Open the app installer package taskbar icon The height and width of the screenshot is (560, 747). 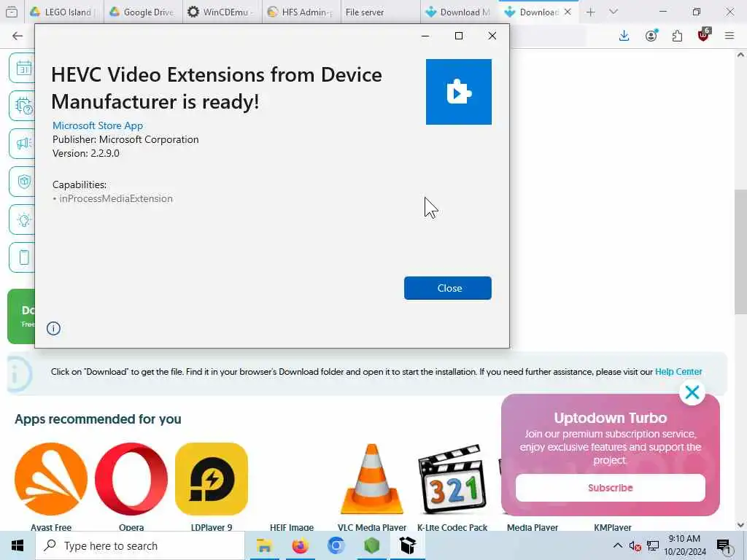coord(408,545)
